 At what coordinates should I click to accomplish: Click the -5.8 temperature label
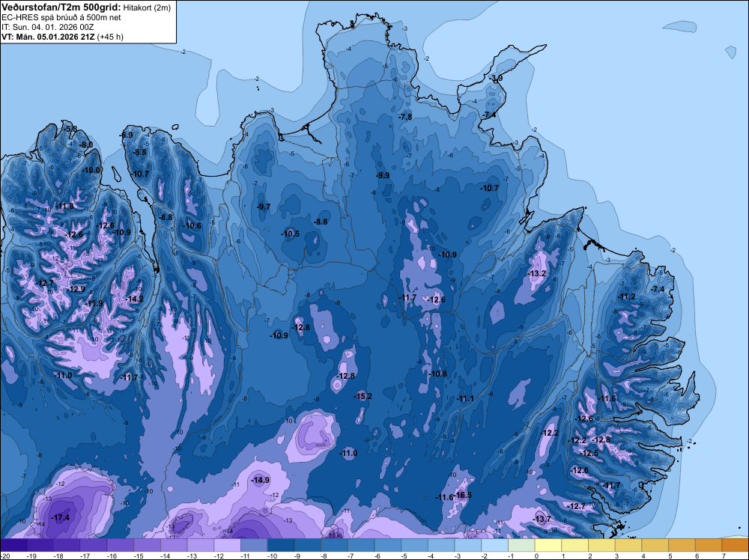coord(70,129)
